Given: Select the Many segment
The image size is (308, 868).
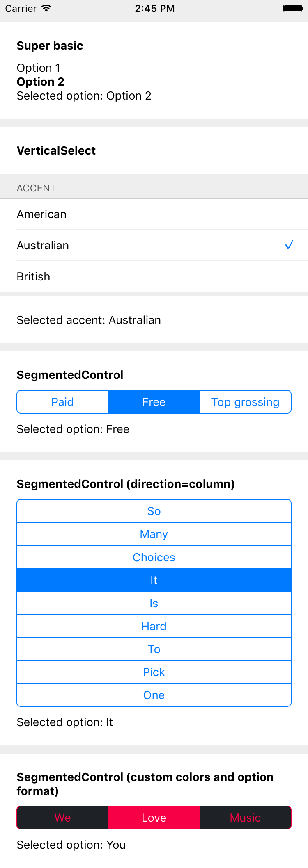Looking at the screenshot, I should 154,534.
